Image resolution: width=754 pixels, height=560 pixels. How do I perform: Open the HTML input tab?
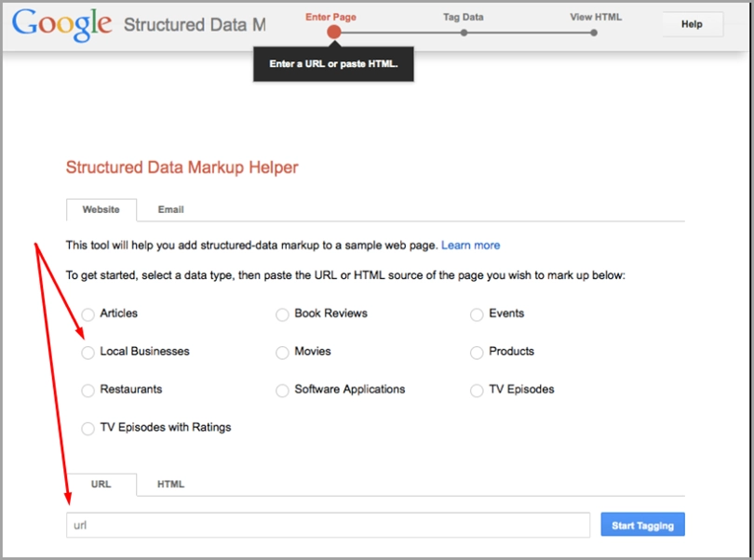coord(170,485)
